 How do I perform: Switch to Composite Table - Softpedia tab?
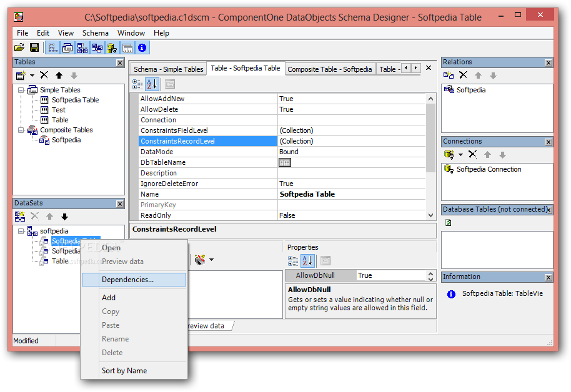[330, 69]
